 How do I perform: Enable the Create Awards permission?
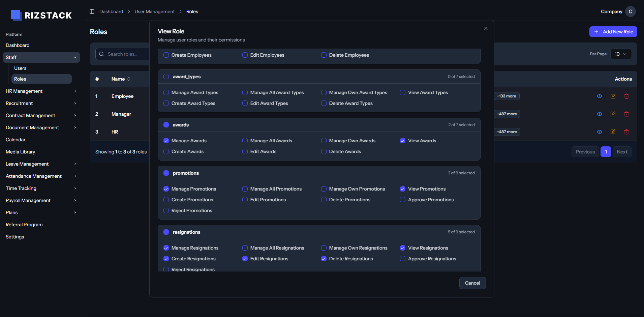(x=166, y=151)
